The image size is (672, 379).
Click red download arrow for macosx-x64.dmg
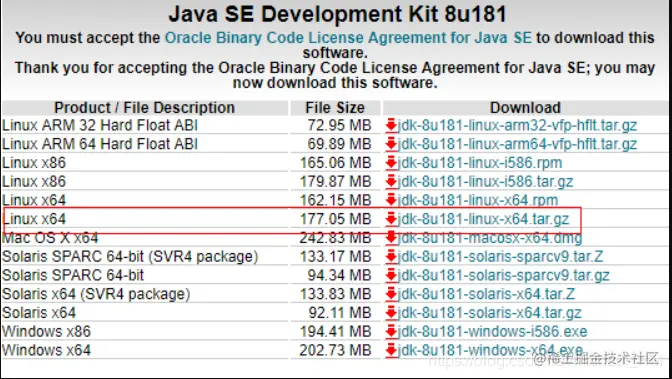[x=391, y=238]
